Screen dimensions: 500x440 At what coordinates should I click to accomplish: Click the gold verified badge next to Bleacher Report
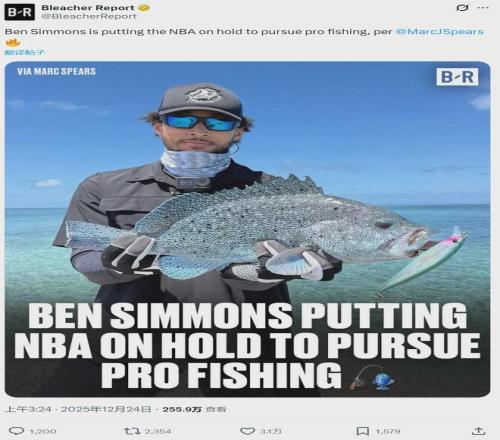144,8
